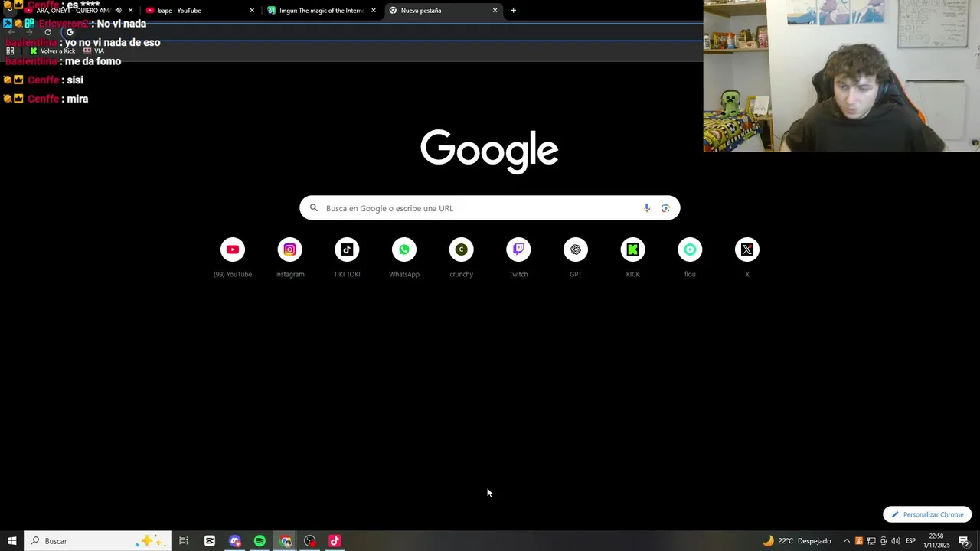Show hidden system tray icons
Image resolution: width=980 pixels, height=551 pixels.
pyautogui.click(x=846, y=541)
